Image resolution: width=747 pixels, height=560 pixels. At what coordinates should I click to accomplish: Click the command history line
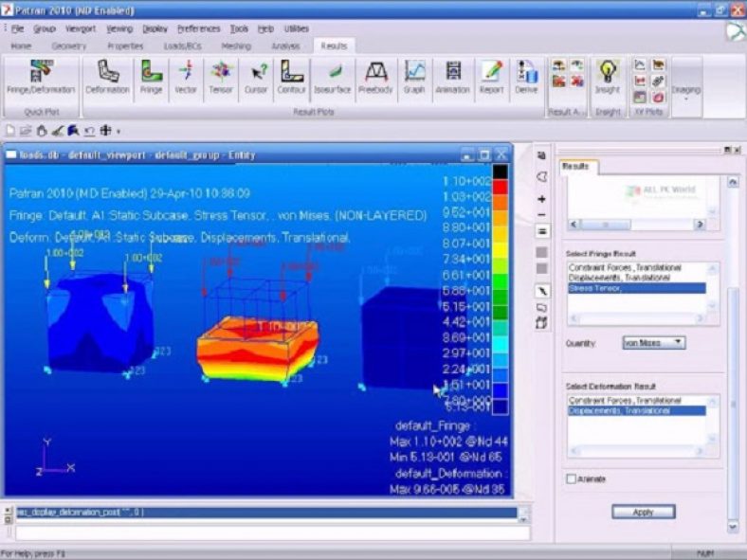point(266,513)
